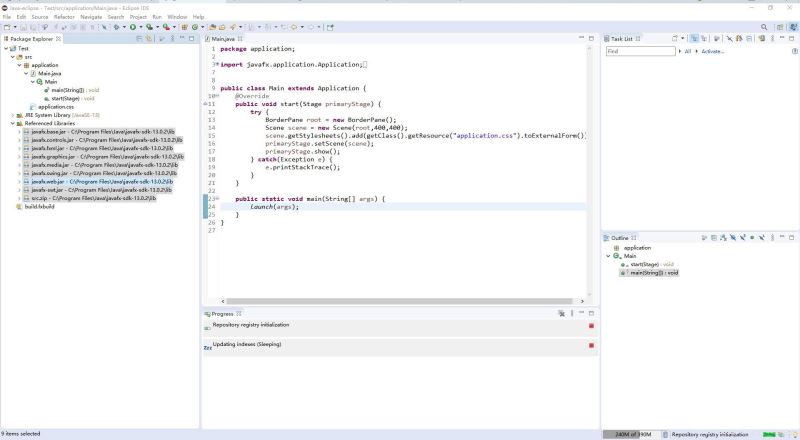Select the Main.java editor tab
Image resolution: width=800 pixels, height=440 pixels.
click(x=223, y=39)
